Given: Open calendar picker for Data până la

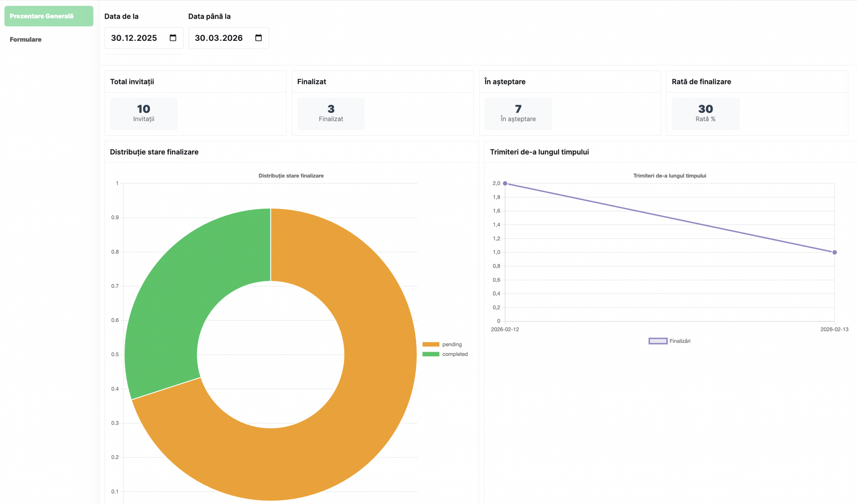Looking at the screenshot, I should 258,38.
